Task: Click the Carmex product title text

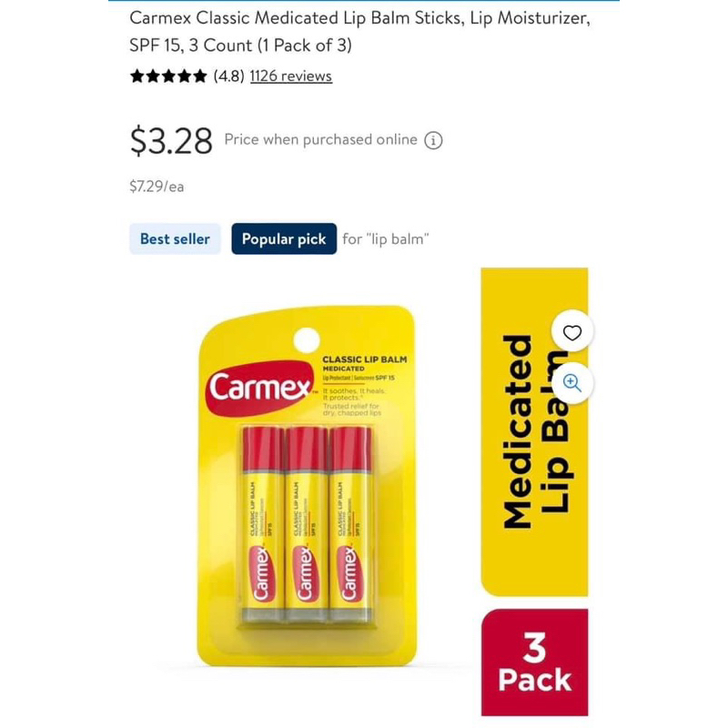Action: (x=359, y=32)
